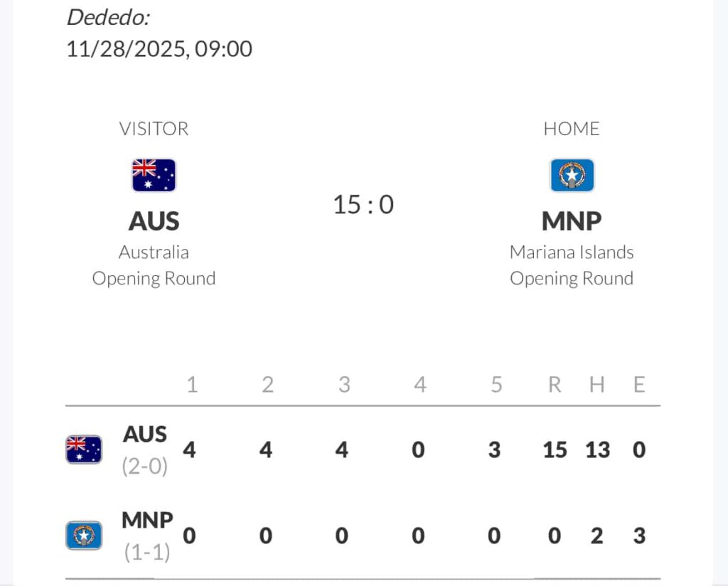The image size is (728, 586).
Task: Click the small Australia flag in the linescore
Action: point(84,449)
